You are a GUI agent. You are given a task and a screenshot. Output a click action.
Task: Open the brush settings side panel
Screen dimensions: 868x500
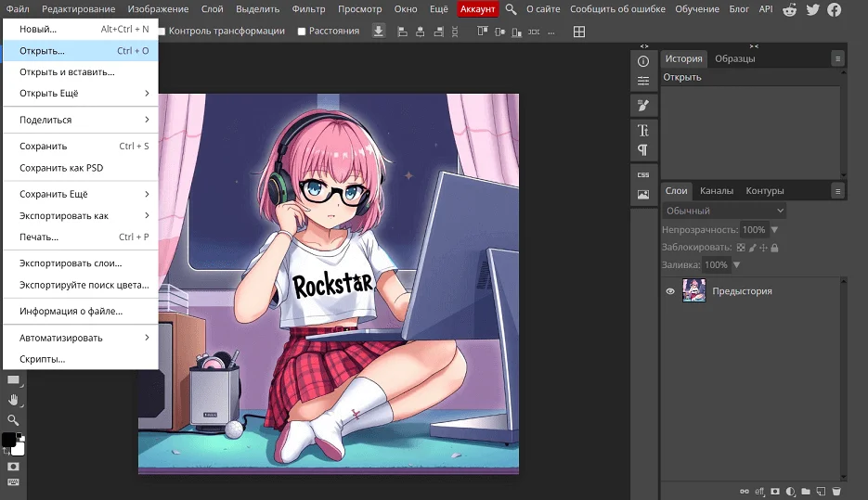(x=642, y=106)
